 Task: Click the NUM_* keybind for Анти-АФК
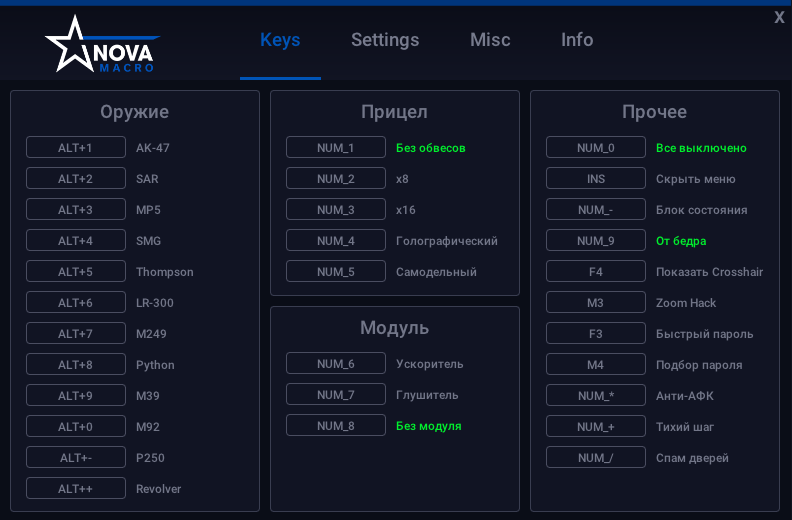point(595,396)
